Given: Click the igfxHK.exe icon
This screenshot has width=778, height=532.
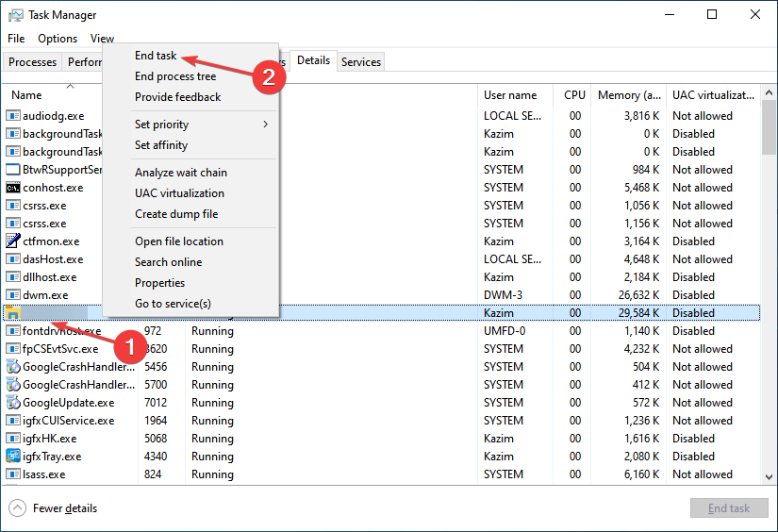Looking at the screenshot, I should point(13,439).
